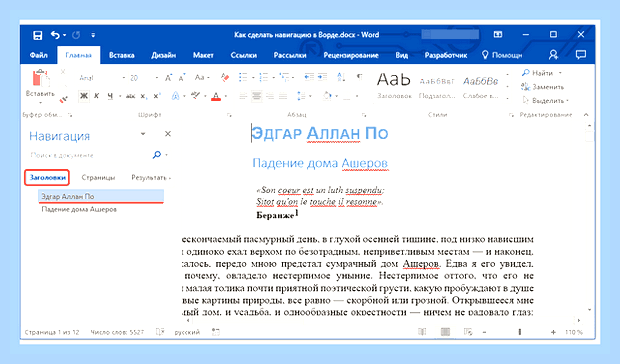Click the multilevel list icon

pos(284,77)
